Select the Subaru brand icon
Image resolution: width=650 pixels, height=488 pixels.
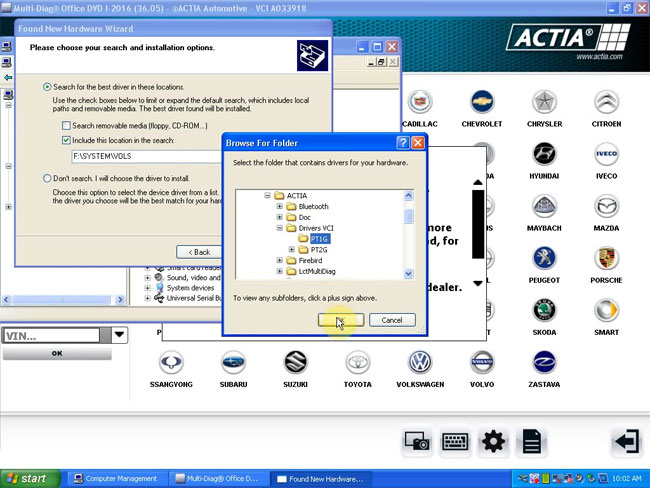[x=233, y=362]
